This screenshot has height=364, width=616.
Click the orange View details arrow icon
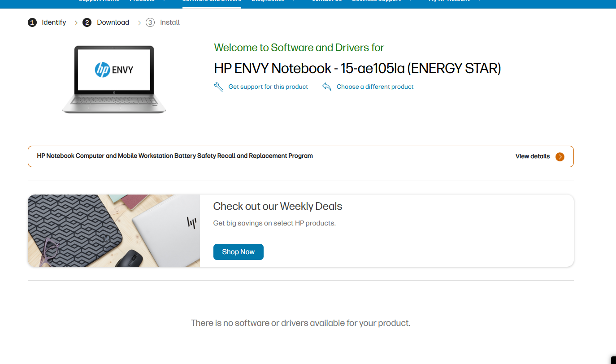coord(560,156)
